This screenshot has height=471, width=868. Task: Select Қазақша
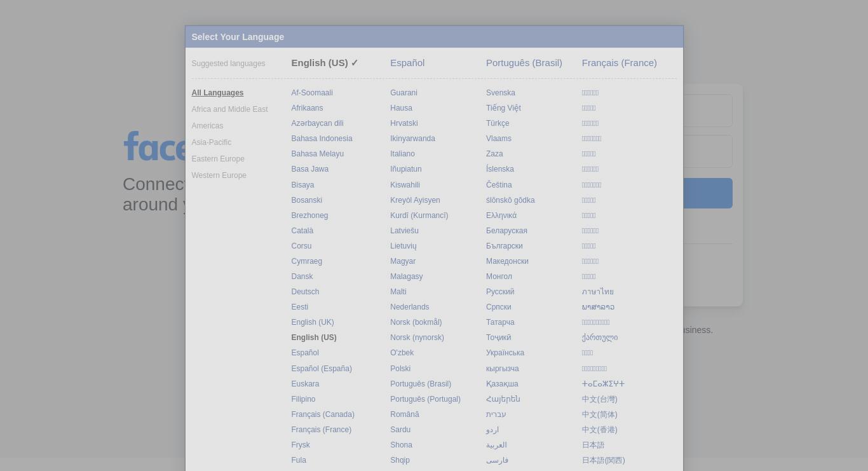pyautogui.click(x=502, y=384)
